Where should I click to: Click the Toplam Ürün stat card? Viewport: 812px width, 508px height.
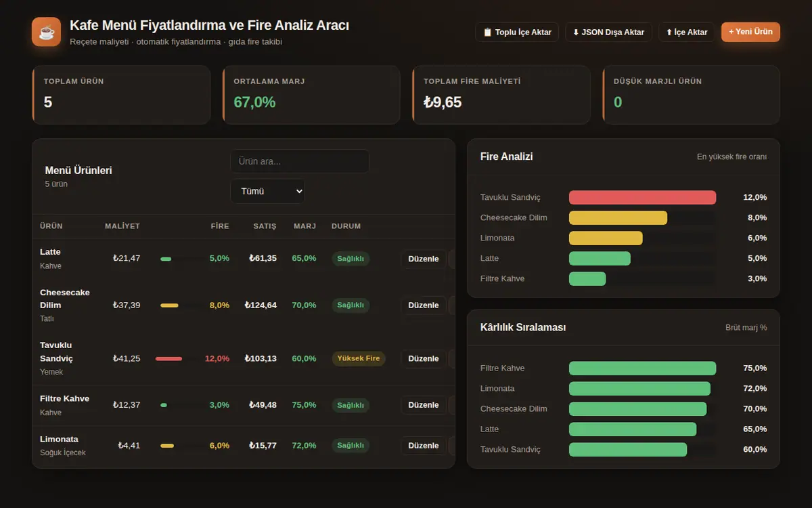[121, 95]
